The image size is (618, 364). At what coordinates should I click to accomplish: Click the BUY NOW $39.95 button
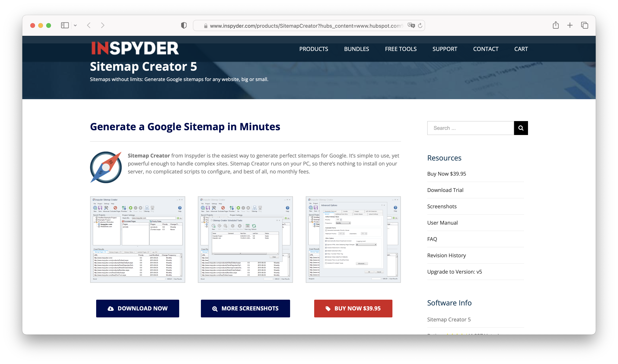point(353,308)
